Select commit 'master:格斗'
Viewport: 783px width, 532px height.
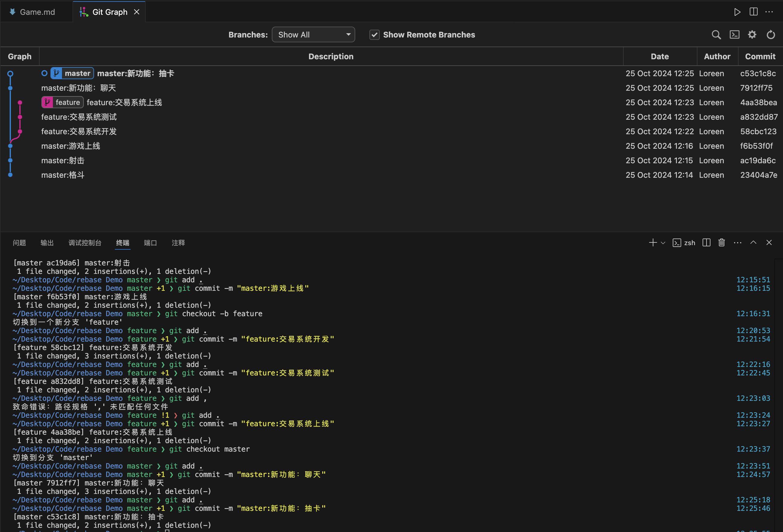click(63, 175)
